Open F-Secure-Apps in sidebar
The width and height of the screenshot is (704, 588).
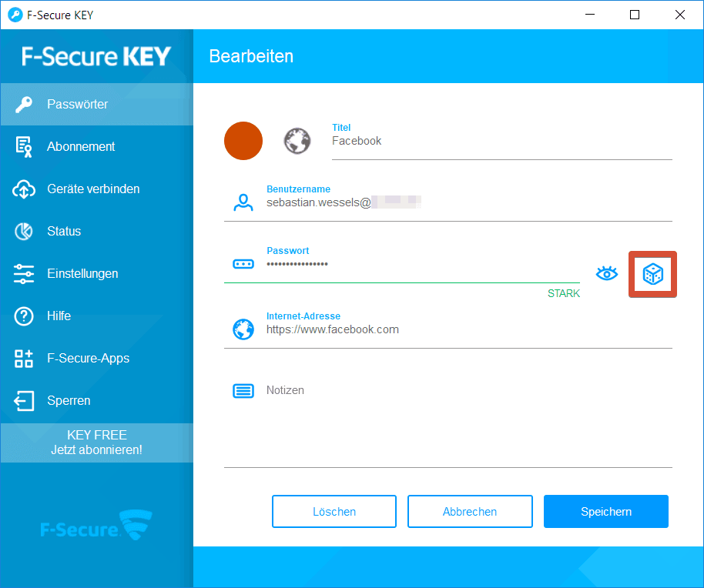coord(96,359)
